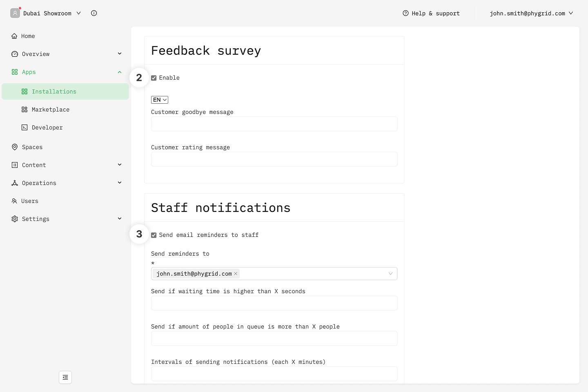Click the Users people icon
588x392 pixels.
point(14,201)
